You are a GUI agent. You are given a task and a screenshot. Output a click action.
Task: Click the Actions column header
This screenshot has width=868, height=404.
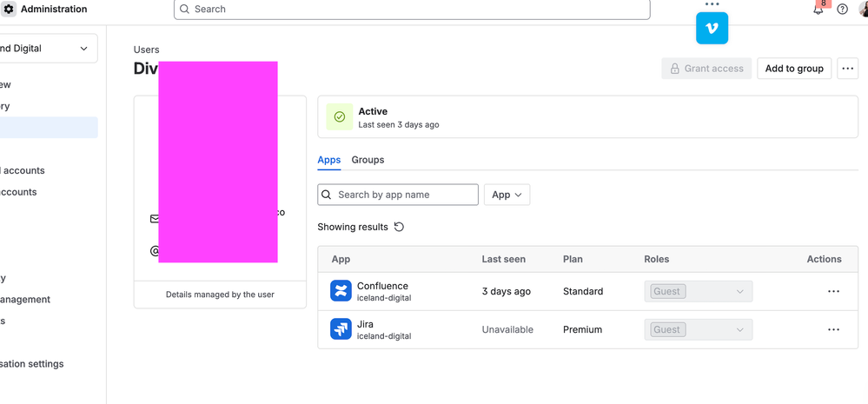824,259
